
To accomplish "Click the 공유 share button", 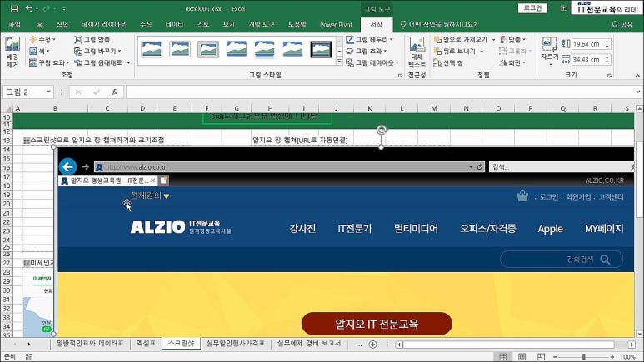I will (x=622, y=25).
